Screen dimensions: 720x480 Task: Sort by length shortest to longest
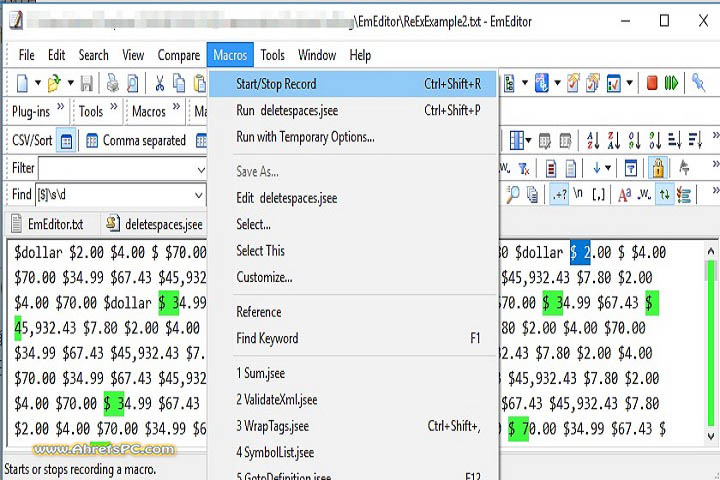pyautogui.click(x=675, y=140)
